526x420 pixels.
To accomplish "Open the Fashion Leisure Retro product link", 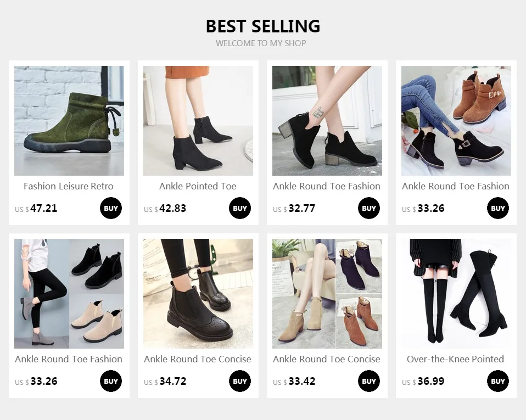I will tap(69, 186).
